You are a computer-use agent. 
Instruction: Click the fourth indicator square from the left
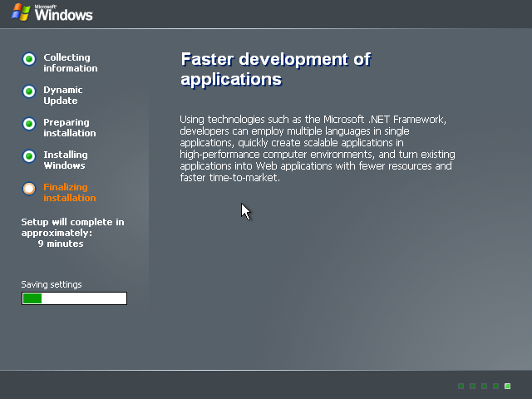[x=495, y=386]
